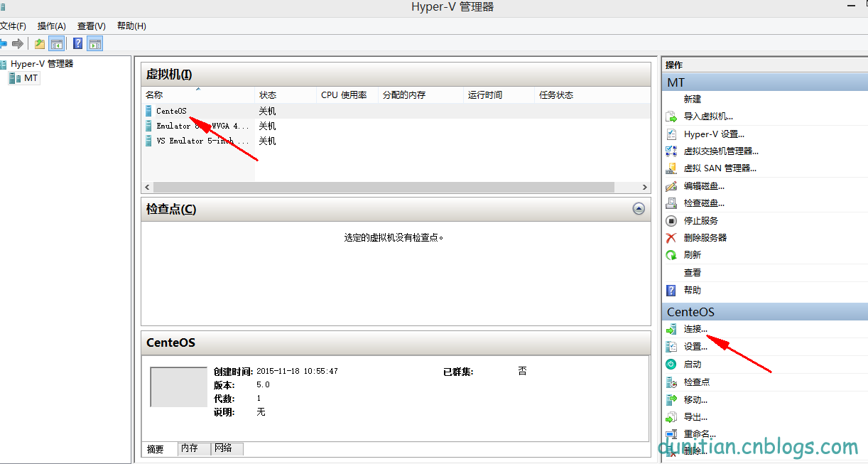This screenshot has height=464, width=868.
Task: Open the 帮助(H) menu in the menu bar
Action: click(131, 26)
